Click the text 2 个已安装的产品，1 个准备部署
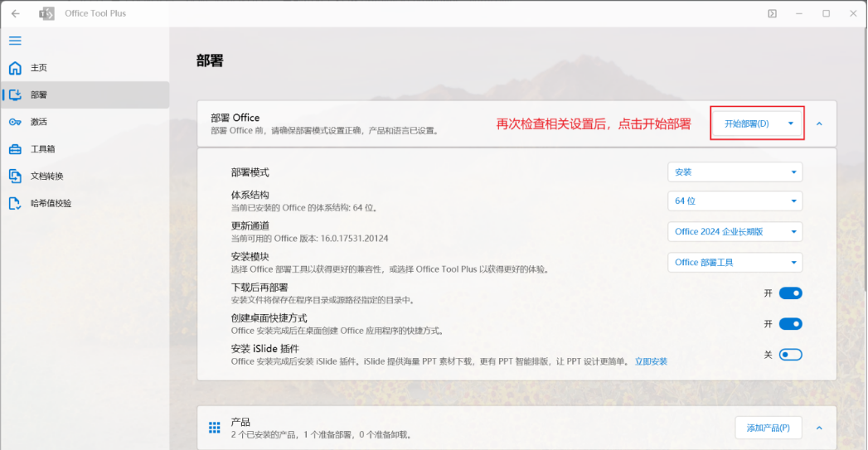 pyautogui.click(x=291, y=434)
